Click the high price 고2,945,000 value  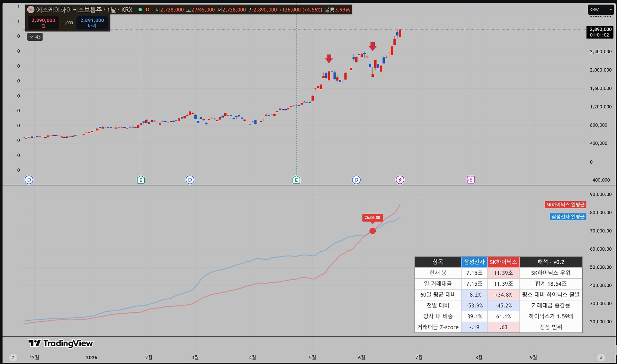200,10
